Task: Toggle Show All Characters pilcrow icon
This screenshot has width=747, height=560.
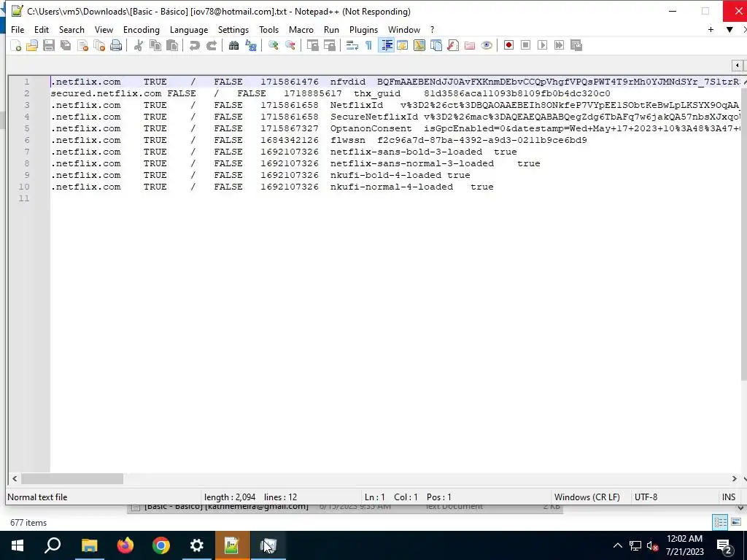Action: pos(368,45)
